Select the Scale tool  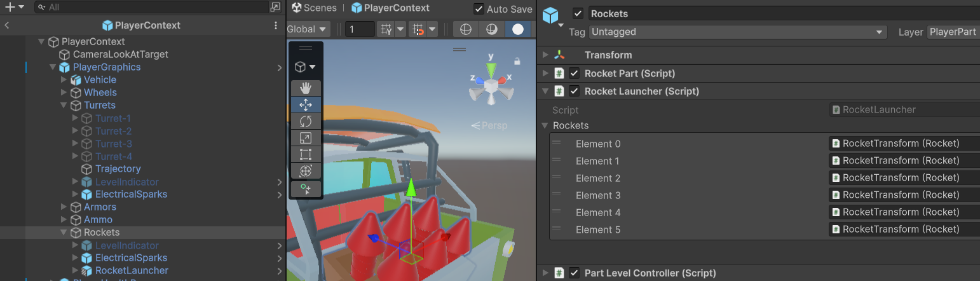(x=306, y=138)
